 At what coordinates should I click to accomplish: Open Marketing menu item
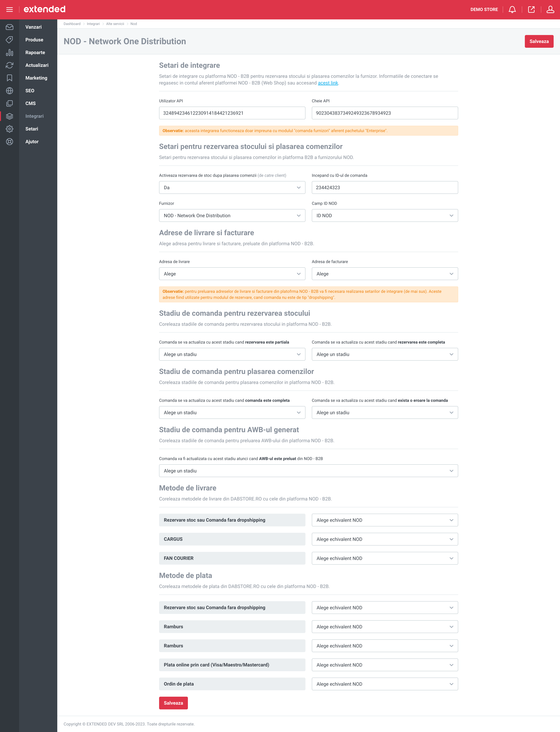[36, 78]
